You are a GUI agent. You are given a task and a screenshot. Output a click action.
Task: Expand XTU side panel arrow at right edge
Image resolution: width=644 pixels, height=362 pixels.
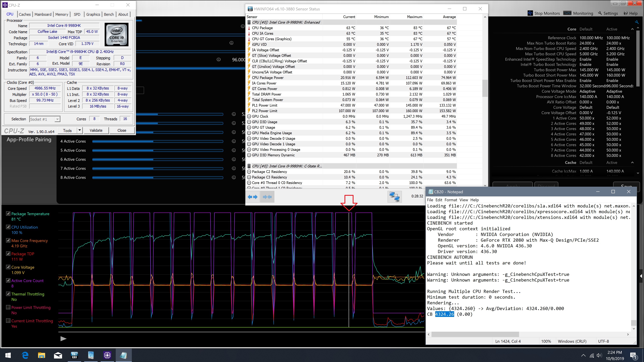click(x=641, y=276)
